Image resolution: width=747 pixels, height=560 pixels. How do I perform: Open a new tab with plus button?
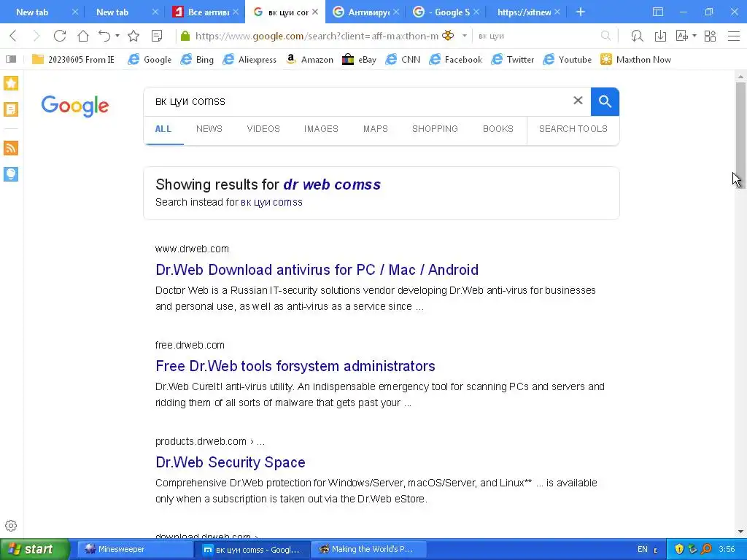(x=580, y=12)
